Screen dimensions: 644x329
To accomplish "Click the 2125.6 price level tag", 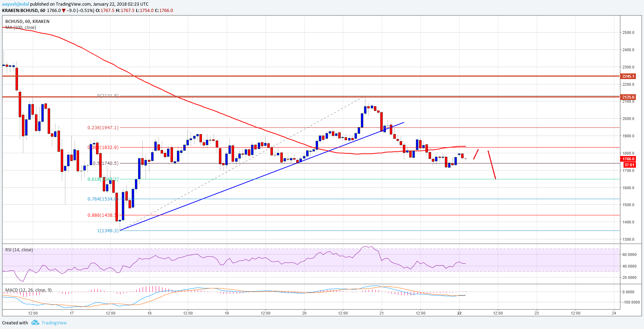I will [x=628, y=97].
